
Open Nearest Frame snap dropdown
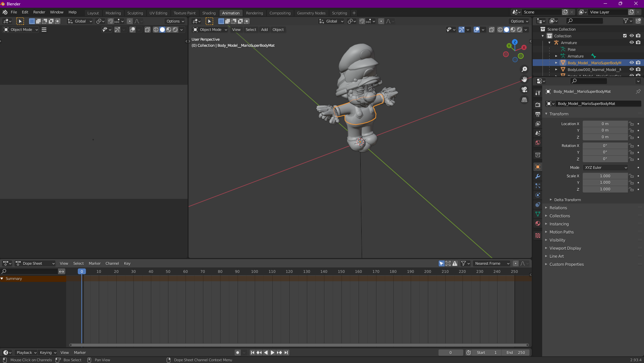point(492,263)
